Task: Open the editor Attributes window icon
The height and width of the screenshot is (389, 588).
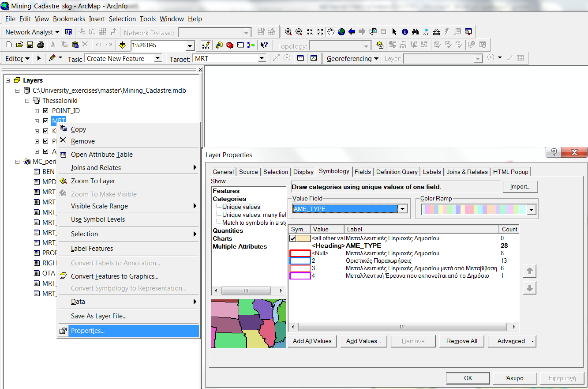Action: [300, 58]
